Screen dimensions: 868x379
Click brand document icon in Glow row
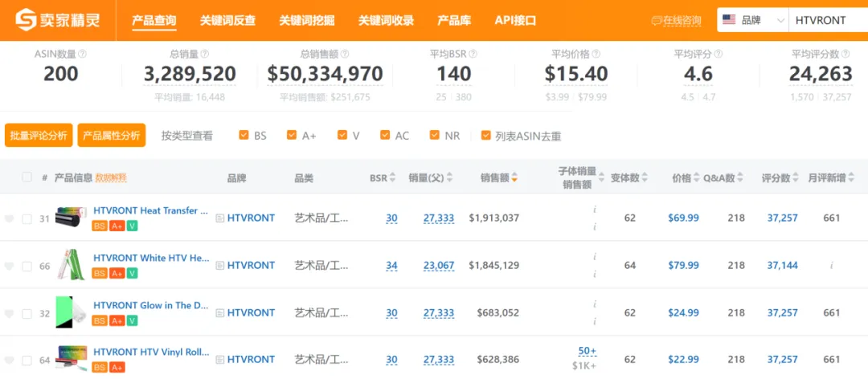(x=219, y=313)
